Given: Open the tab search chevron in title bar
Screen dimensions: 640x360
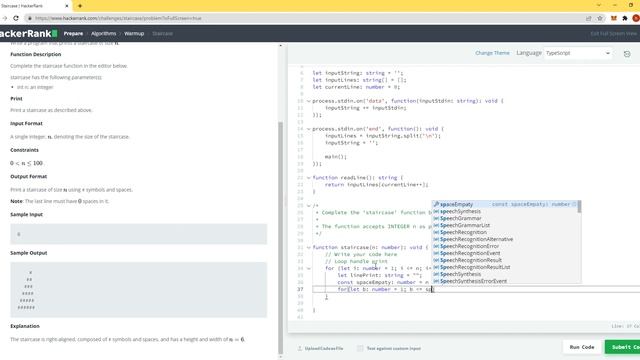Looking at the screenshot, I should [599, 5].
